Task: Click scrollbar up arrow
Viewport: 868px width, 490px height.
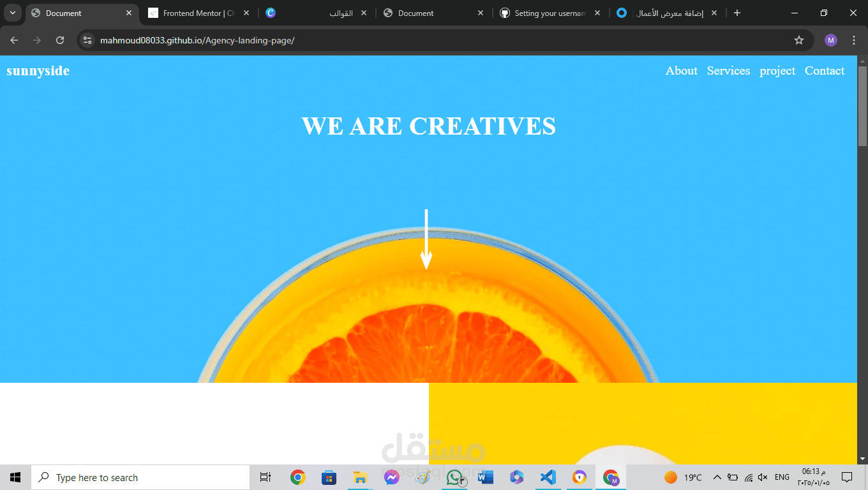Action: coord(862,61)
